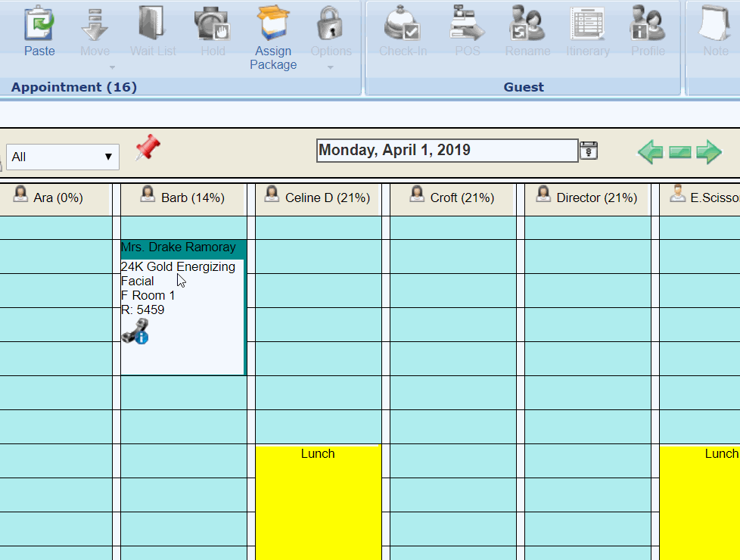Click the Monday, April 1, 2019 date field
Viewport: 740px width, 560px height.
coord(447,151)
